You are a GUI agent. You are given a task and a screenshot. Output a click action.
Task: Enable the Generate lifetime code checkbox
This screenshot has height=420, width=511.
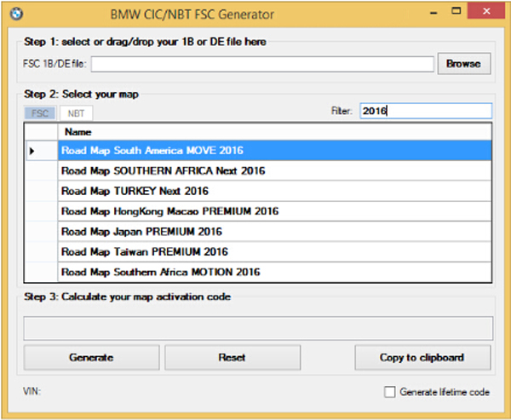(x=389, y=392)
